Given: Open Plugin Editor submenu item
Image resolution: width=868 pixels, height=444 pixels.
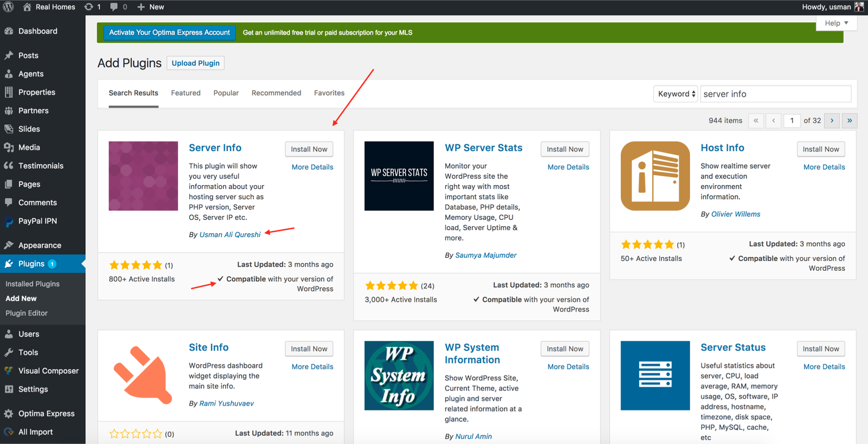Looking at the screenshot, I should [27, 313].
